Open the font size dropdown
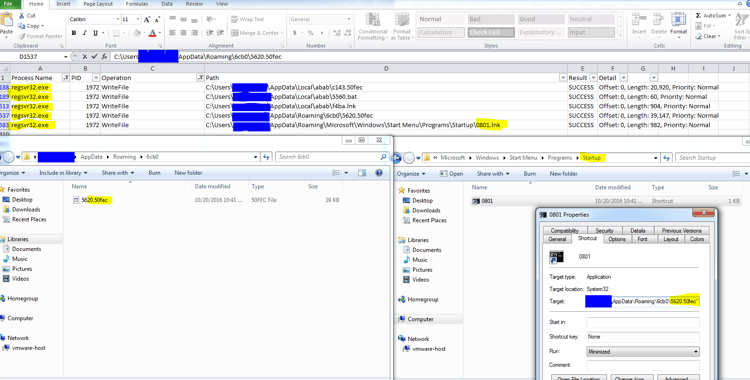This screenshot has width=750, height=380. [x=138, y=20]
